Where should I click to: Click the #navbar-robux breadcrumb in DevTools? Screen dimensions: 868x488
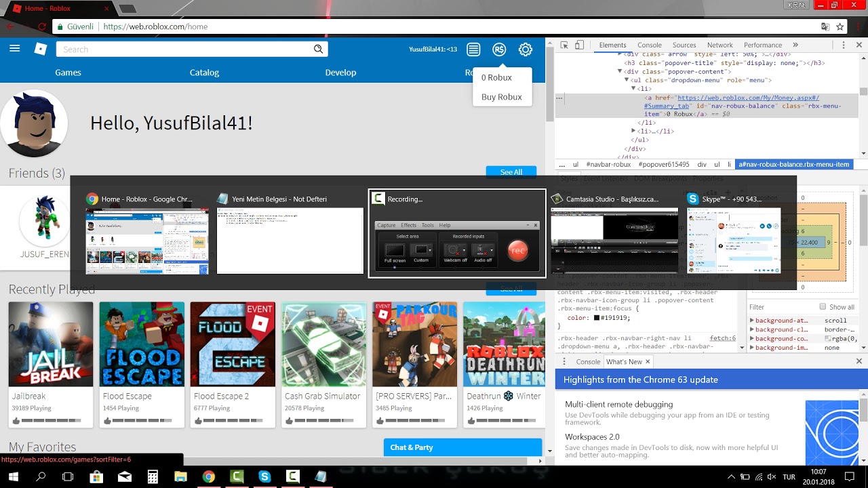[x=608, y=165]
